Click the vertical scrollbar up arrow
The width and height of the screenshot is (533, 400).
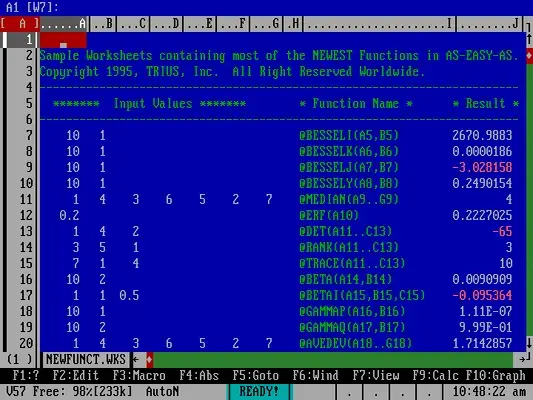529,39
